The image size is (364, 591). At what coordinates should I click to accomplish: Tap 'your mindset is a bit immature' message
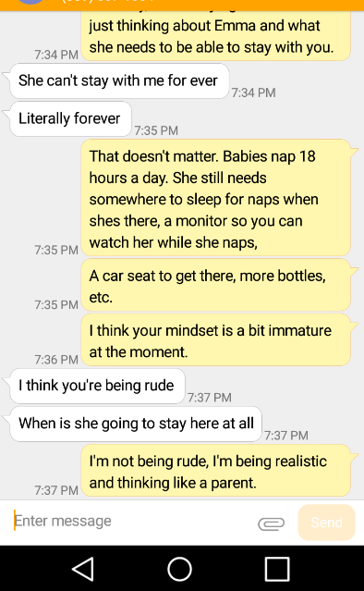click(215, 340)
